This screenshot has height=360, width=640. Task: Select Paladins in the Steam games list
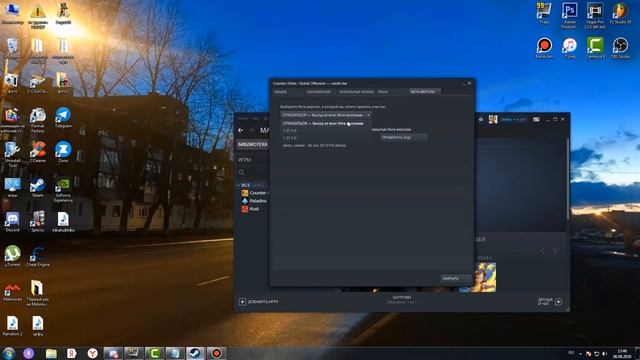(254, 201)
